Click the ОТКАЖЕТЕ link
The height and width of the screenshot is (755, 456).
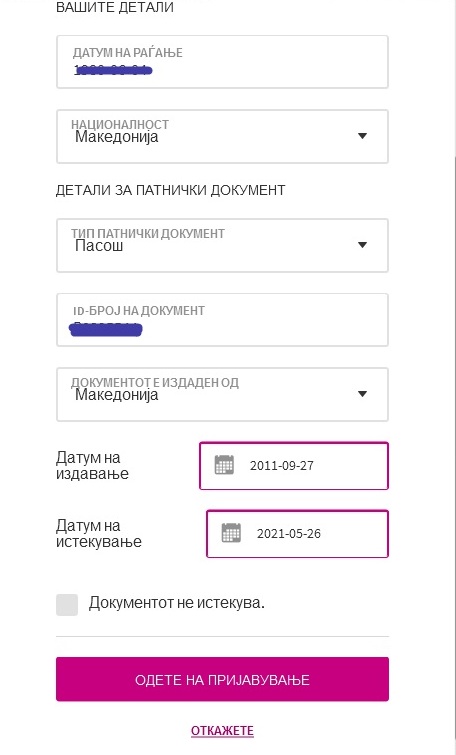tap(222, 730)
